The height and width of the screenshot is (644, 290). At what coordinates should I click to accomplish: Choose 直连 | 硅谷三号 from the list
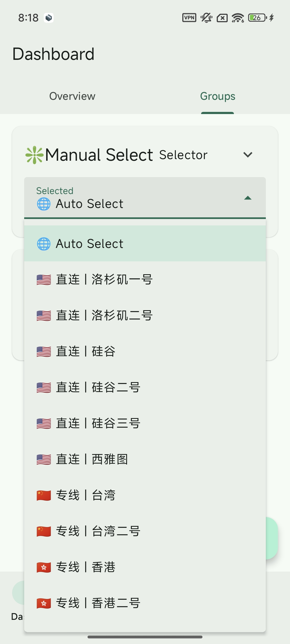(145, 423)
